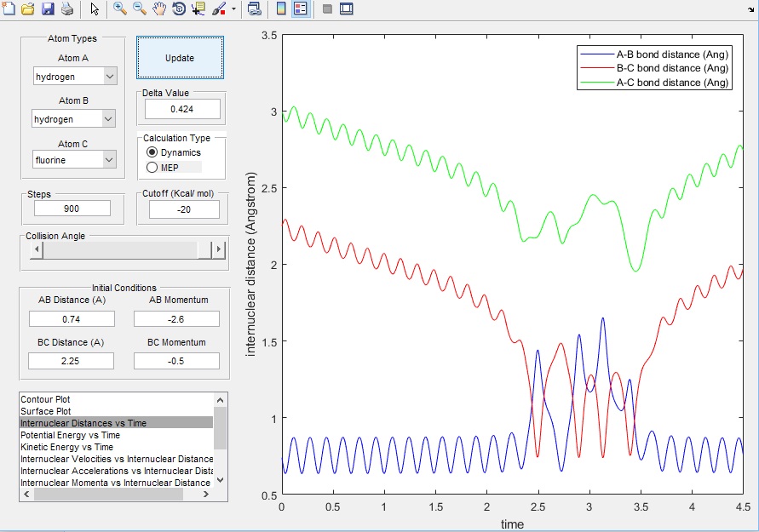Click the Collision Angle slider track

(119, 250)
